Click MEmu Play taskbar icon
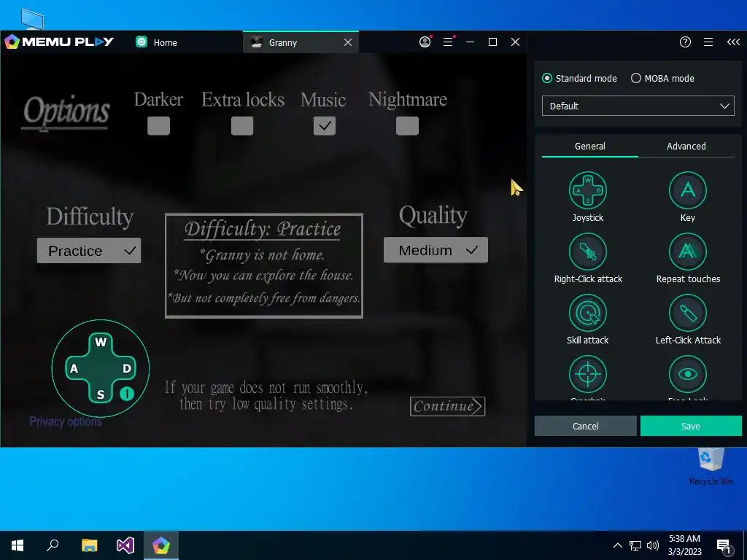 161,545
